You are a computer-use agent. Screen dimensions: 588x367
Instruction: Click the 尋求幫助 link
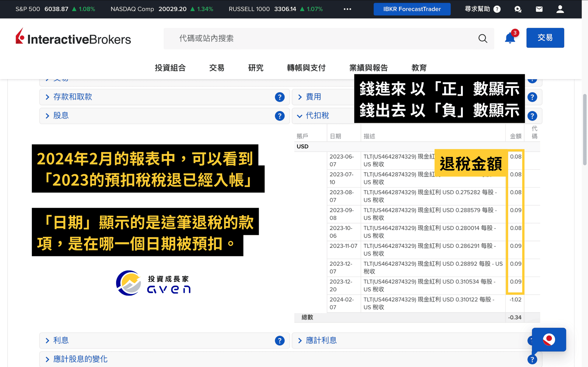click(477, 9)
